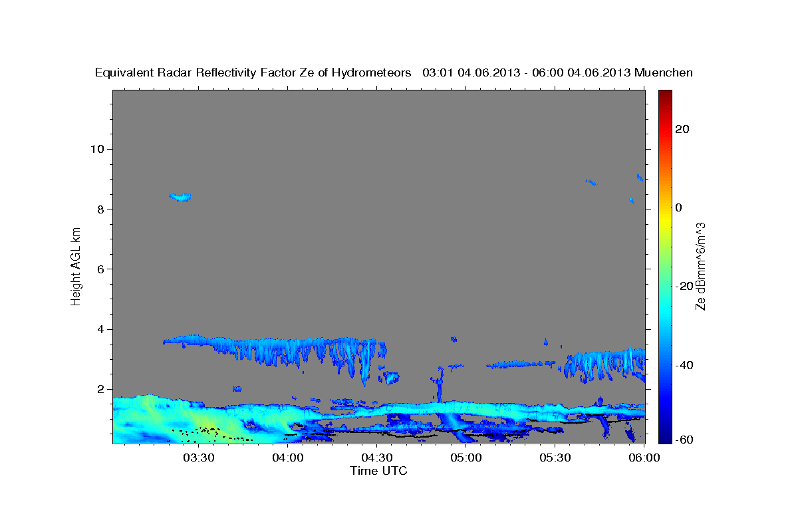Click the colorbar label 'Ze dBmm^6/m^3'

(700, 266)
